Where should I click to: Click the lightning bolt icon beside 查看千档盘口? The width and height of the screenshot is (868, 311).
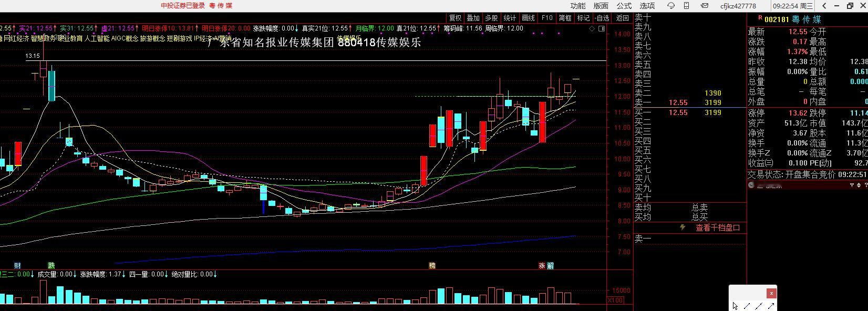[x=683, y=227]
